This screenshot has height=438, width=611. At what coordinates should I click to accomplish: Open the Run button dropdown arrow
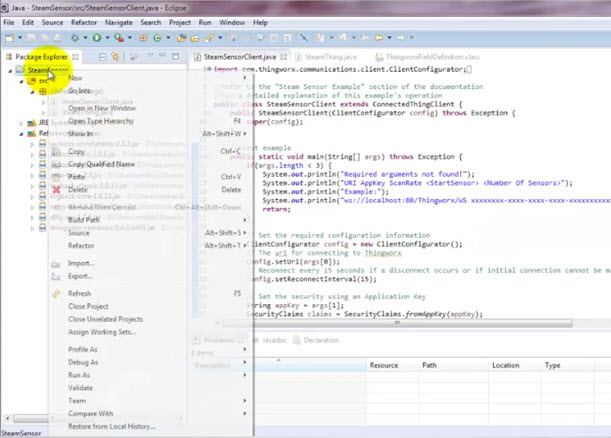107,37
